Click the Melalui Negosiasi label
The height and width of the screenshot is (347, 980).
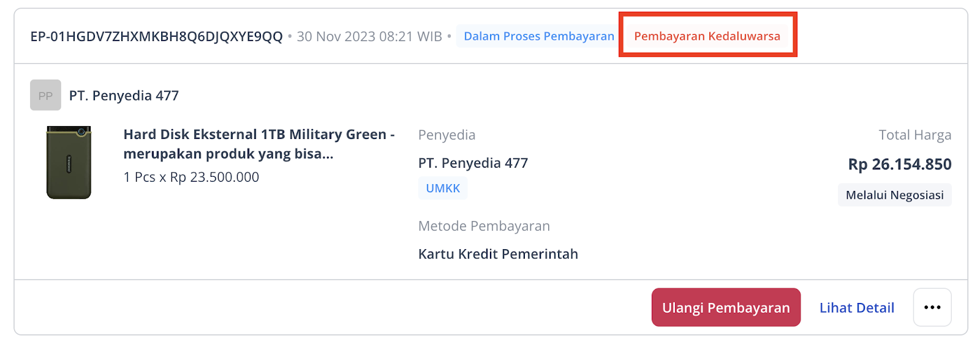[894, 195]
